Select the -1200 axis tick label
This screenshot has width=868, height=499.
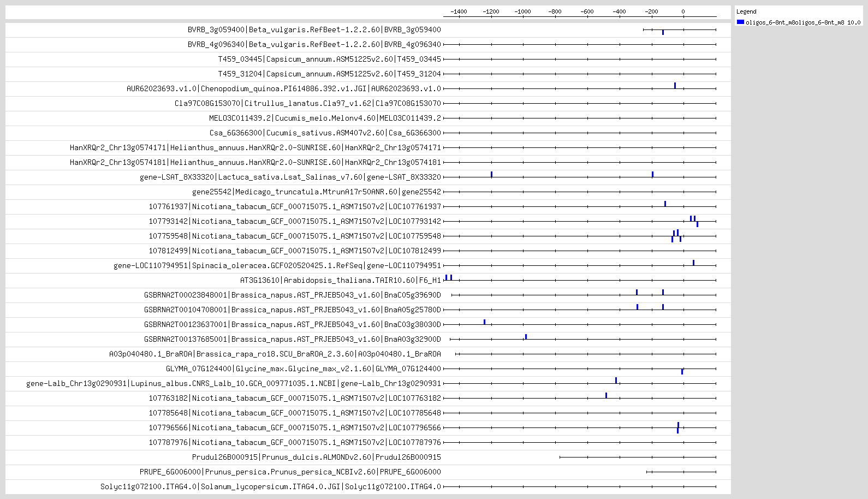pyautogui.click(x=491, y=11)
